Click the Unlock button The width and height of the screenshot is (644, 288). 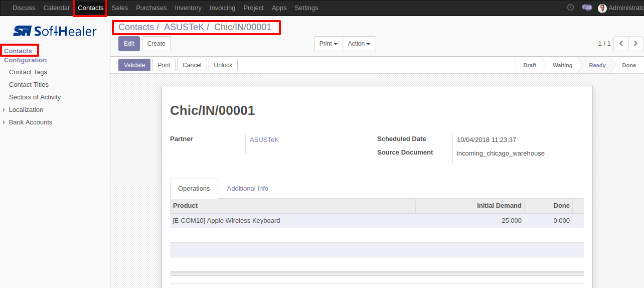[x=223, y=65]
